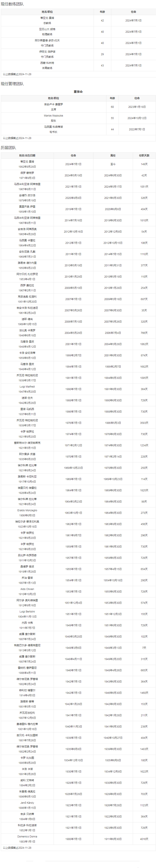Click shareholder Marios Iliopoulos
The image size is (156, 868).
pos(53,116)
